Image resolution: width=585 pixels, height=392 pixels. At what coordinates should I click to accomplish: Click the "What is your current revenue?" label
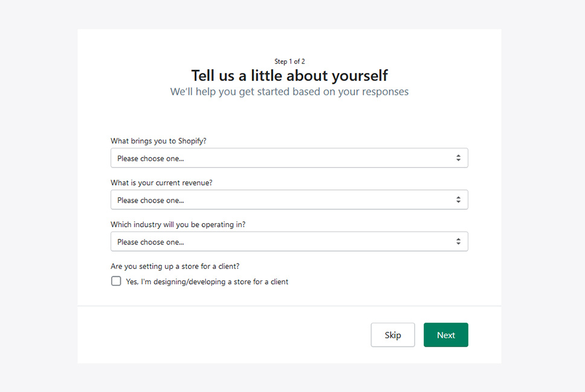161,183
